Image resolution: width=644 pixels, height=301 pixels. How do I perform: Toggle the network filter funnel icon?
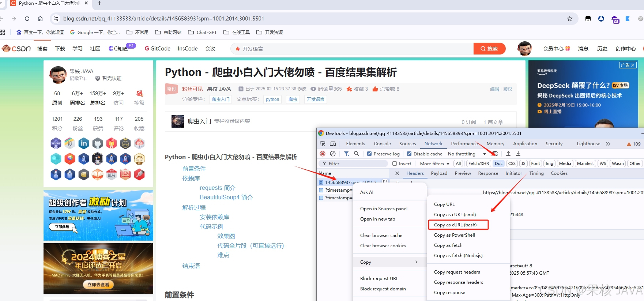[346, 154]
